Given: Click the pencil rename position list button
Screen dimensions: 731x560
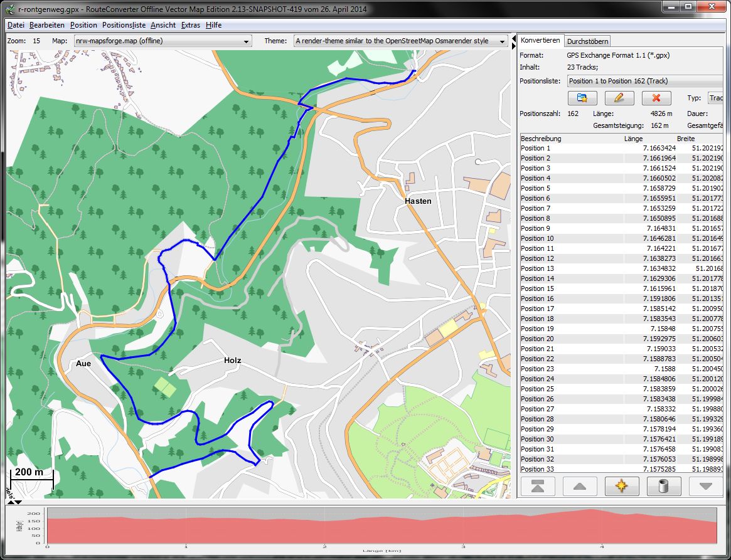Looking at the screenshot, I should click(619, 98).
